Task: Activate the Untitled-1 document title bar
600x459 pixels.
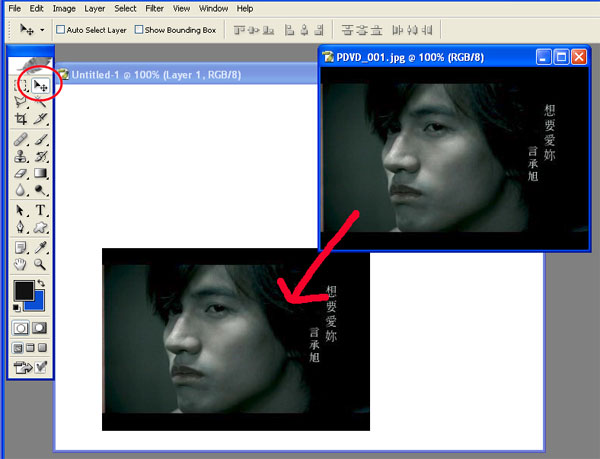Action: (187, 75)
